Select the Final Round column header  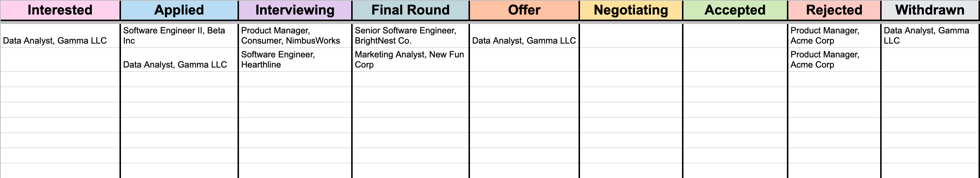[x=410, y=10]
